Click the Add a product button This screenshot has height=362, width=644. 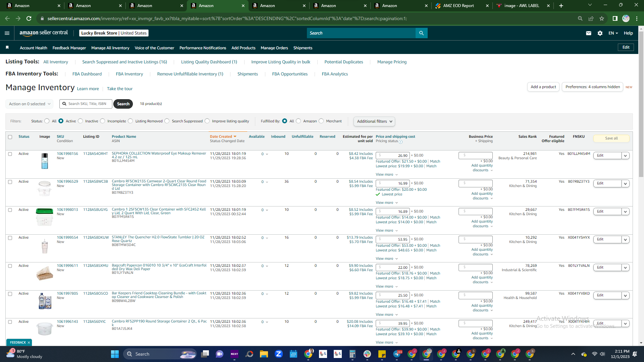pos(543,87)
